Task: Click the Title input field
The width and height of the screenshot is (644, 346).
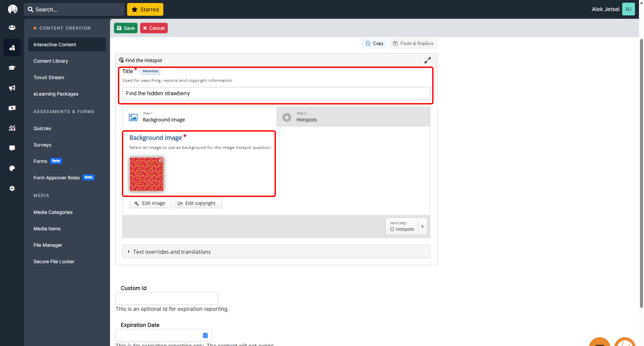Action: coord(276,94)
